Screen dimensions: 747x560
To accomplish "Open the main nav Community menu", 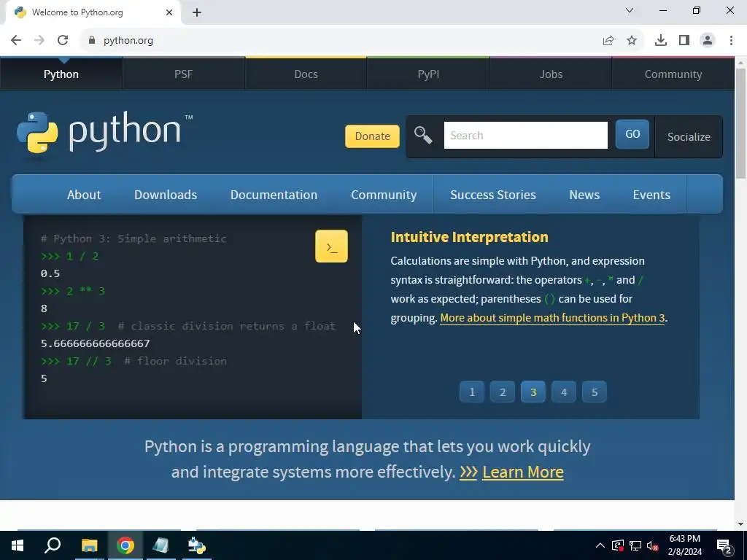I will pyautogui.click(x=384, y=195).
